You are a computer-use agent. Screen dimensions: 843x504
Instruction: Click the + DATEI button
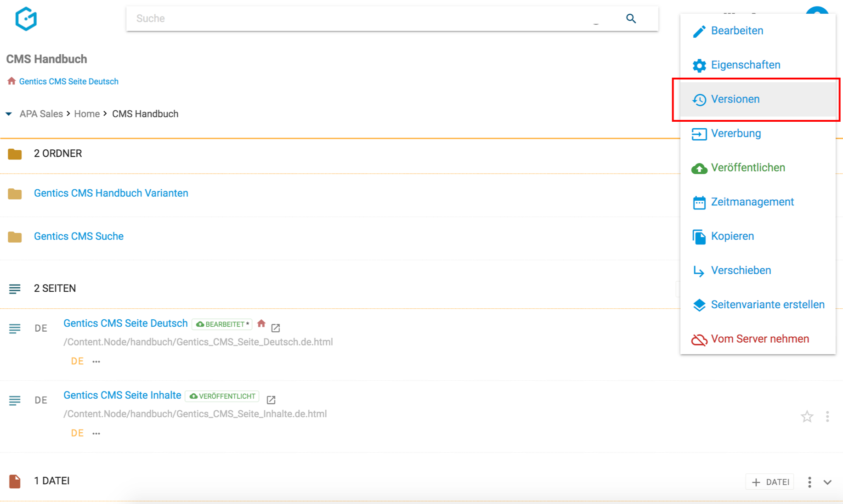pyautogui.click(x=770, y=482)
